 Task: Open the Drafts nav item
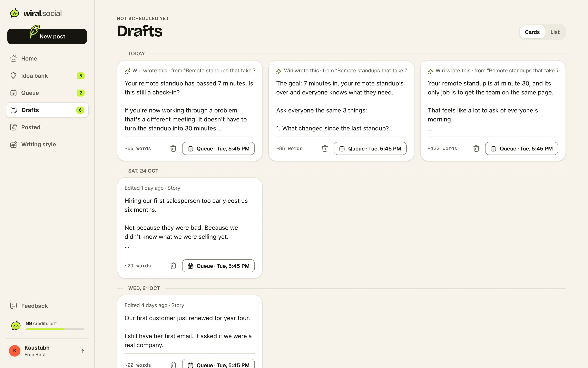tap(47, 110)
